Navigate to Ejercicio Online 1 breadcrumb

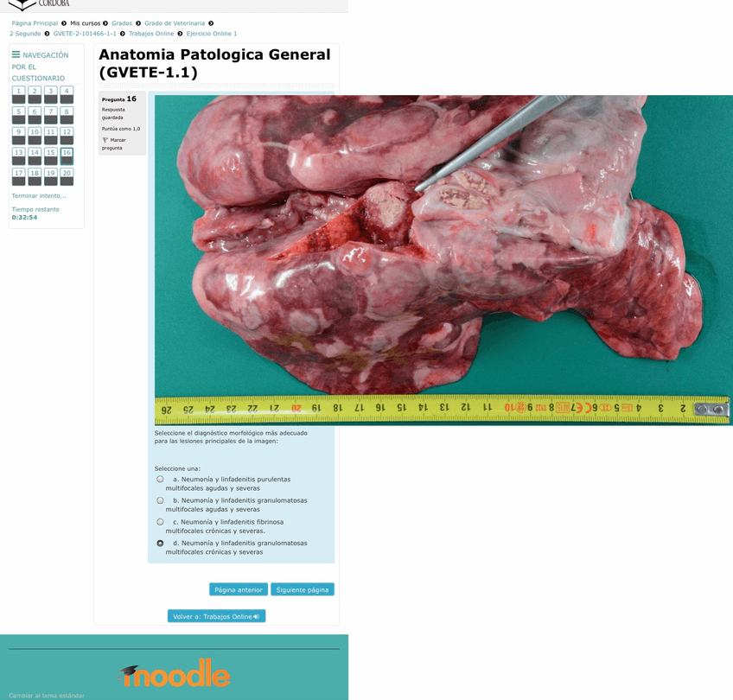[212, 34]
